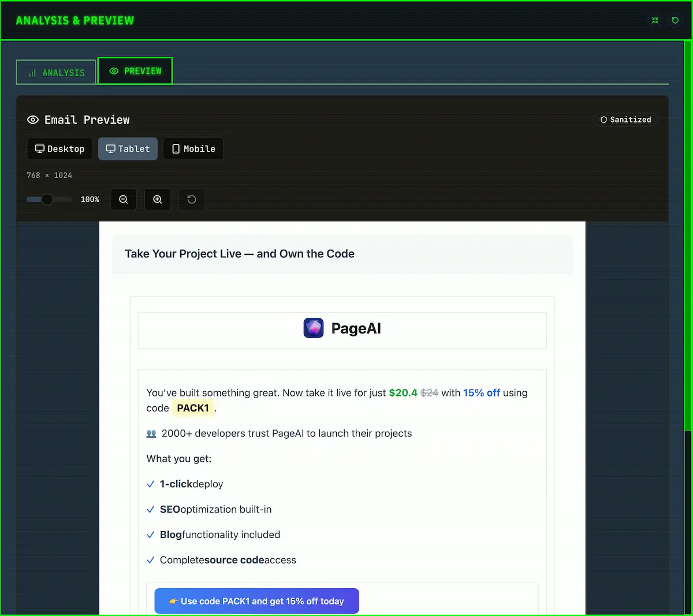Click the PageAI logo icon
The height and width of the screenshot is (616, 693).
314,328
